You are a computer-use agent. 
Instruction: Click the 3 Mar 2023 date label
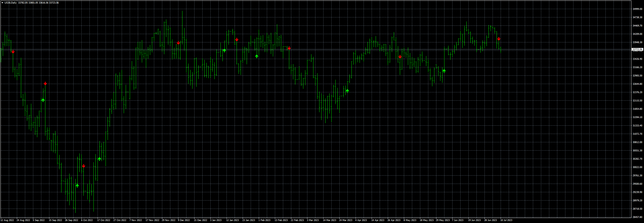[x=313, y=220]
